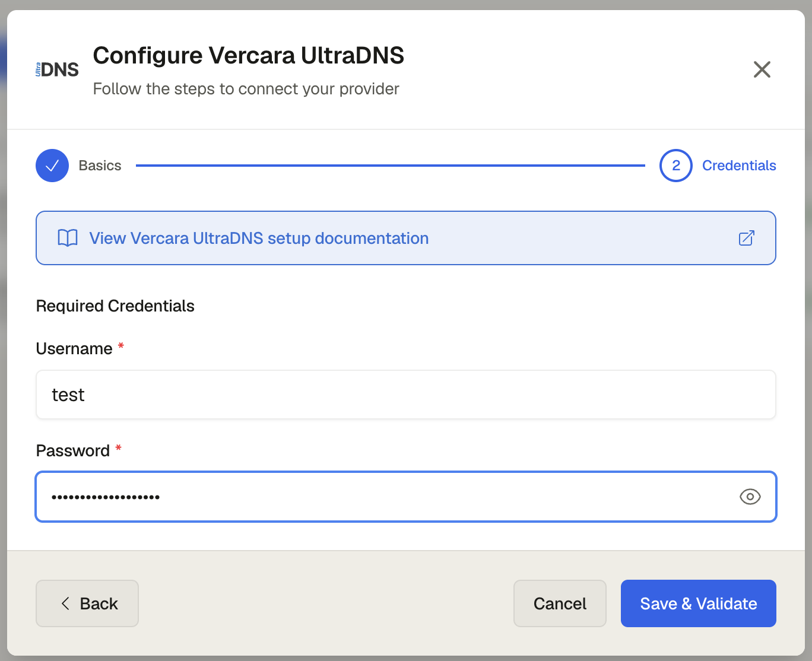Click the book icon in documentation banner

[68, 238]
